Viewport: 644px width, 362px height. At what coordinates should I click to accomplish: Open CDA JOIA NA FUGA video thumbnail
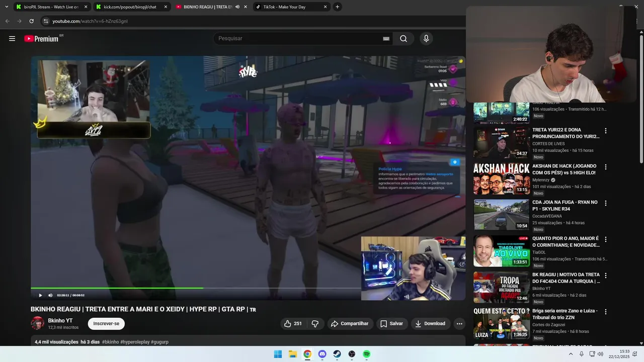[x=501, y=215]
